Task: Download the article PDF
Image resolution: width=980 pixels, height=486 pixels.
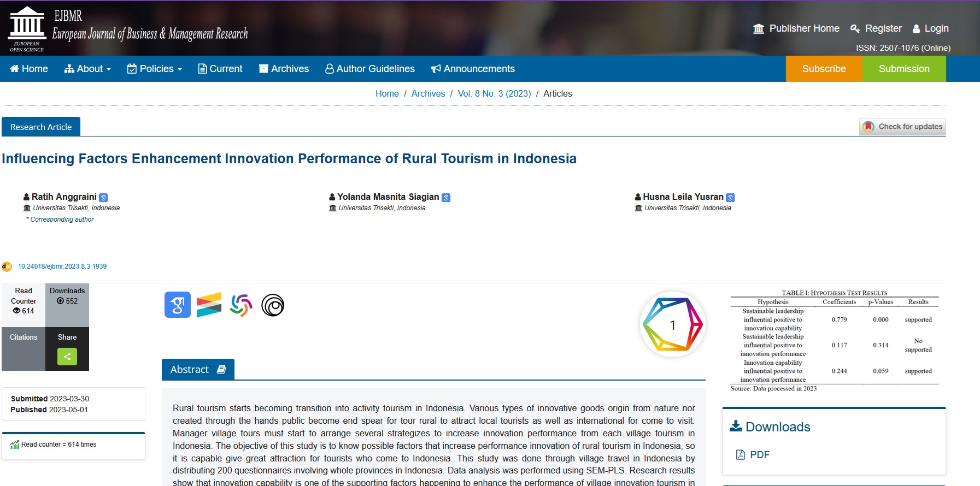Action: [759, 455]
